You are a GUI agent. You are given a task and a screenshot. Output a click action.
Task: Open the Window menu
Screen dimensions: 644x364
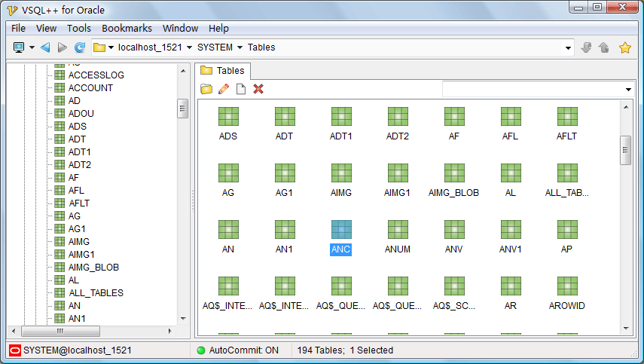(x=180, y=29)
